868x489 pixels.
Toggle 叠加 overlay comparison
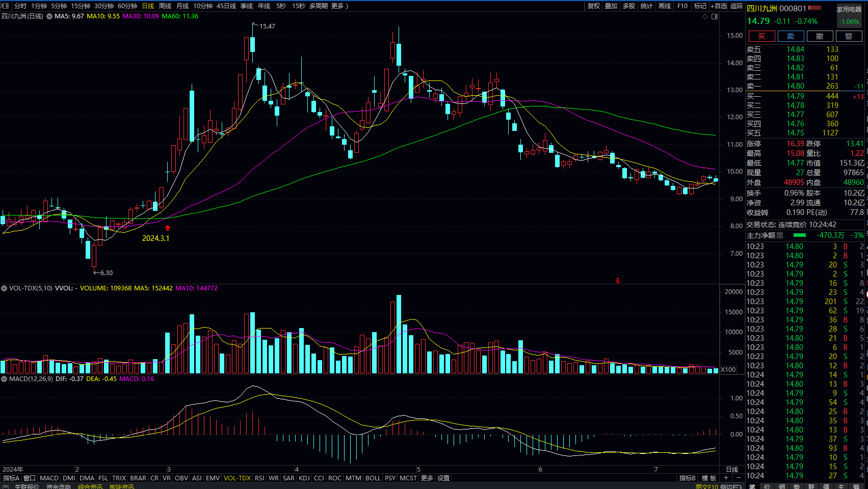click(x=611, y=6)
